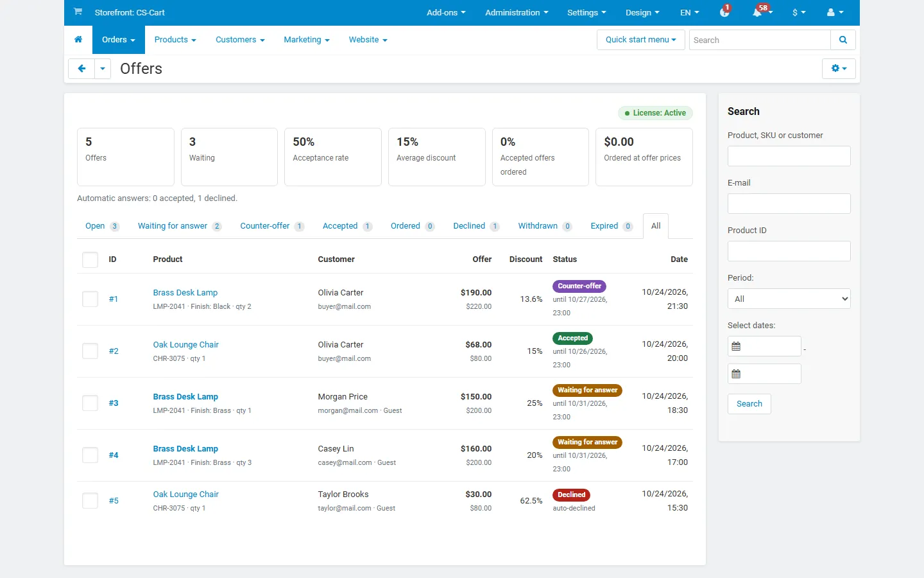Focus the top Search box

coord(760,40)
